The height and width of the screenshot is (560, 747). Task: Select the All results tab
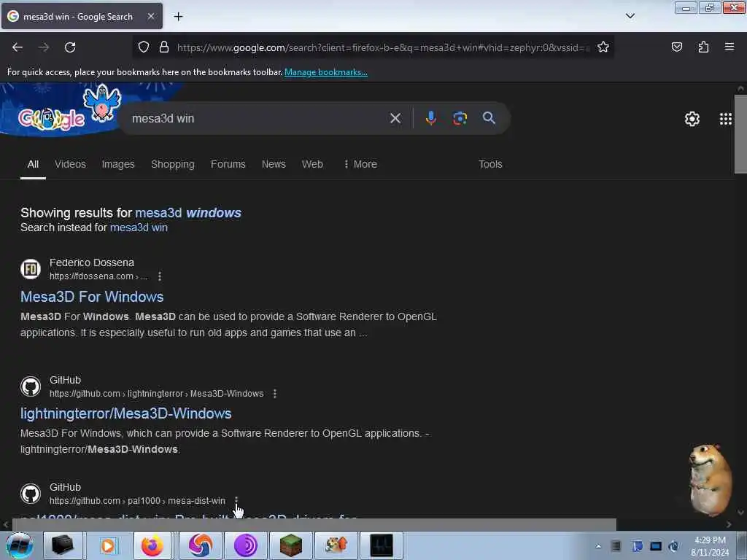pyautogui.click(x=33, y=164)
